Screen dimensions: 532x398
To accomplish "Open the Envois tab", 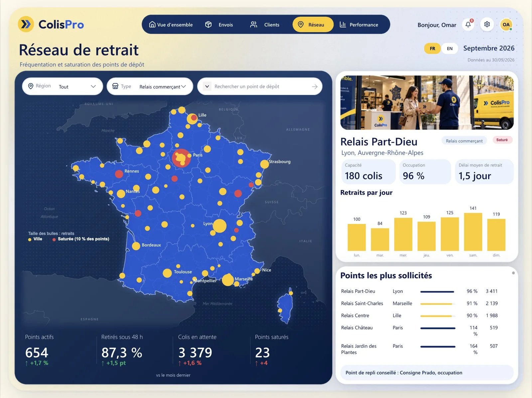I will (219, 25).
